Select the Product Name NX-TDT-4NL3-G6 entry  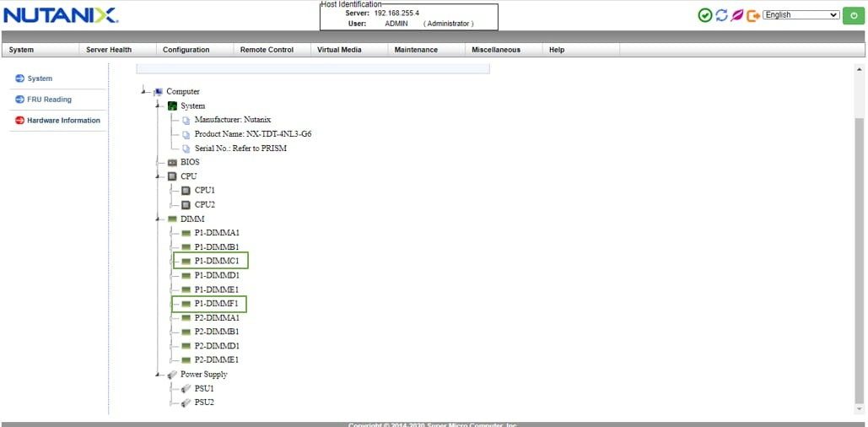point(253,134)
